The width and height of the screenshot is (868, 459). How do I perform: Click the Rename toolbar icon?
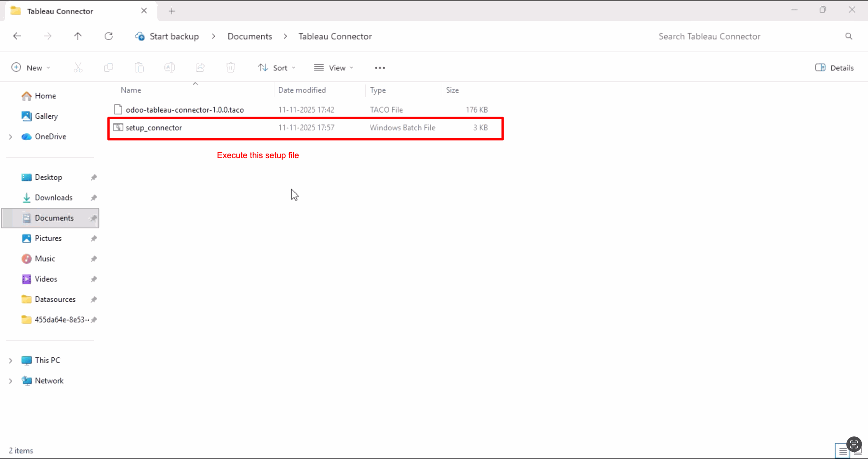point(170,68)
